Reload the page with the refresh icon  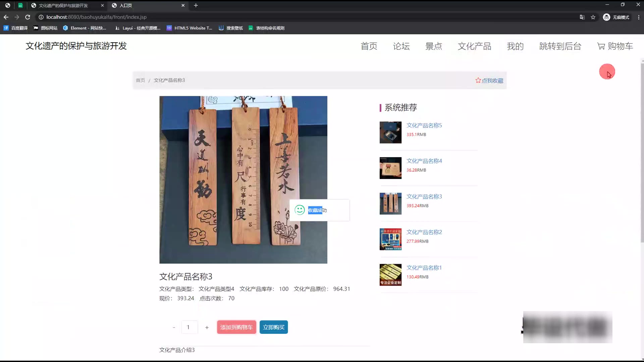point(28,17)
